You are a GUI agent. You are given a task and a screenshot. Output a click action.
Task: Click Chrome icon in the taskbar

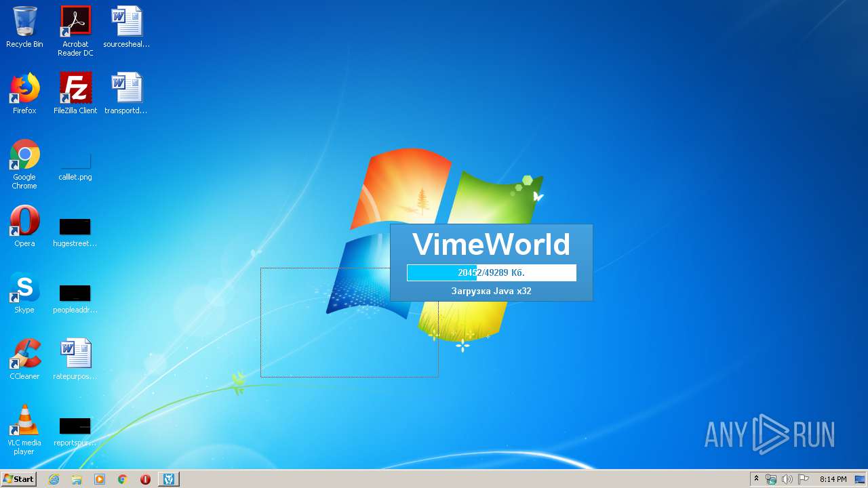point(123,479)
